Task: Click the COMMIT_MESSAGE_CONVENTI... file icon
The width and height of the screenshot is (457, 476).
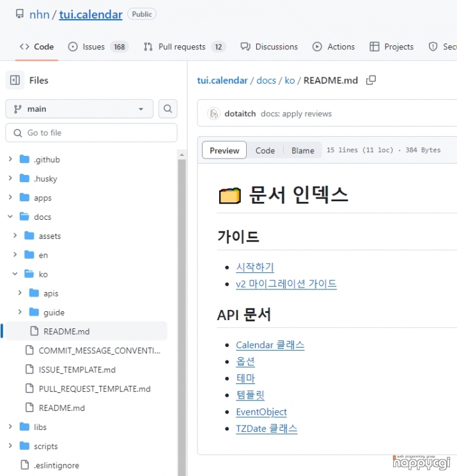Action: pyautogui.click(x=29, y=350)
